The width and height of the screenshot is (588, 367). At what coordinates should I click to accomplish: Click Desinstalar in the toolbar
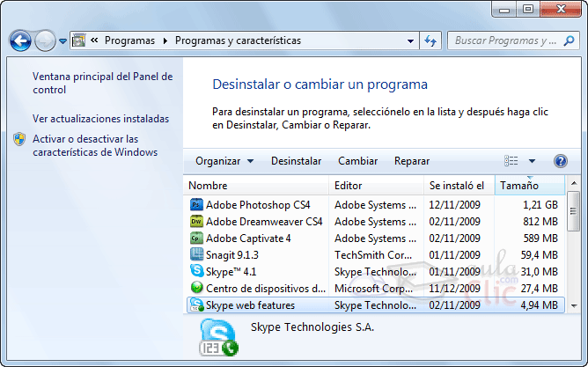(296, 161)
